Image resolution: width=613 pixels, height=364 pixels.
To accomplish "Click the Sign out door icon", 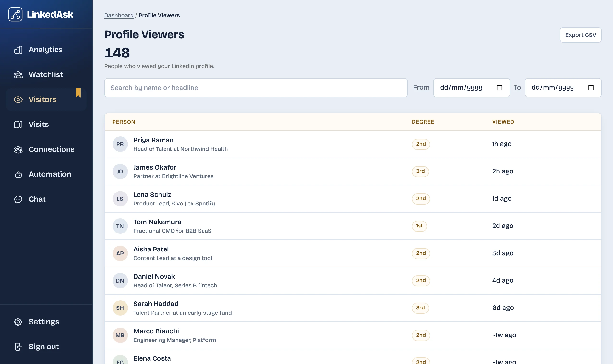I will (18, 347).
